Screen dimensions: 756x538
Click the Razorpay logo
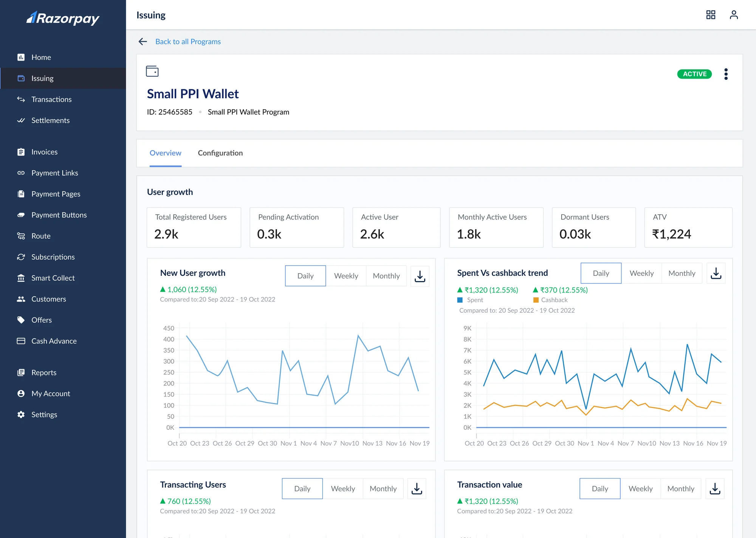point(63,18)
